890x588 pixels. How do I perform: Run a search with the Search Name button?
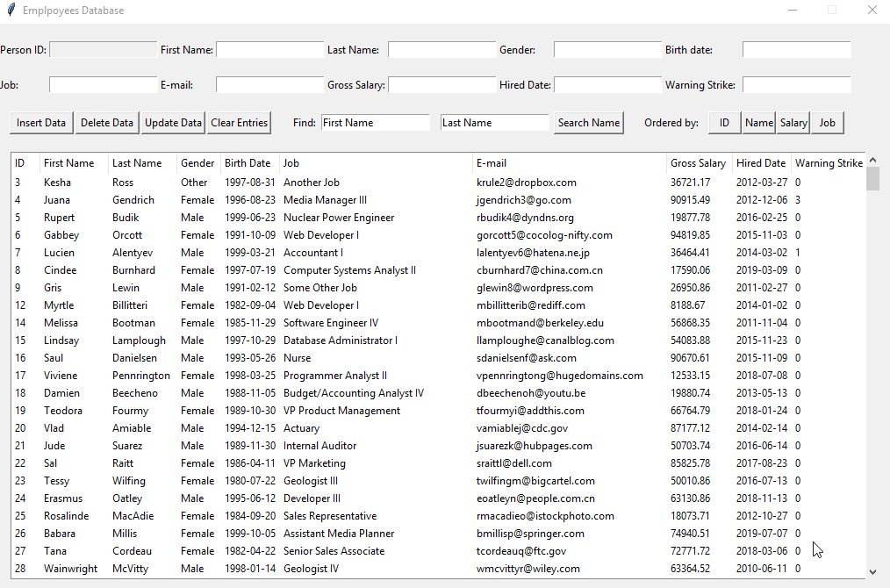[x=588, y=123]
